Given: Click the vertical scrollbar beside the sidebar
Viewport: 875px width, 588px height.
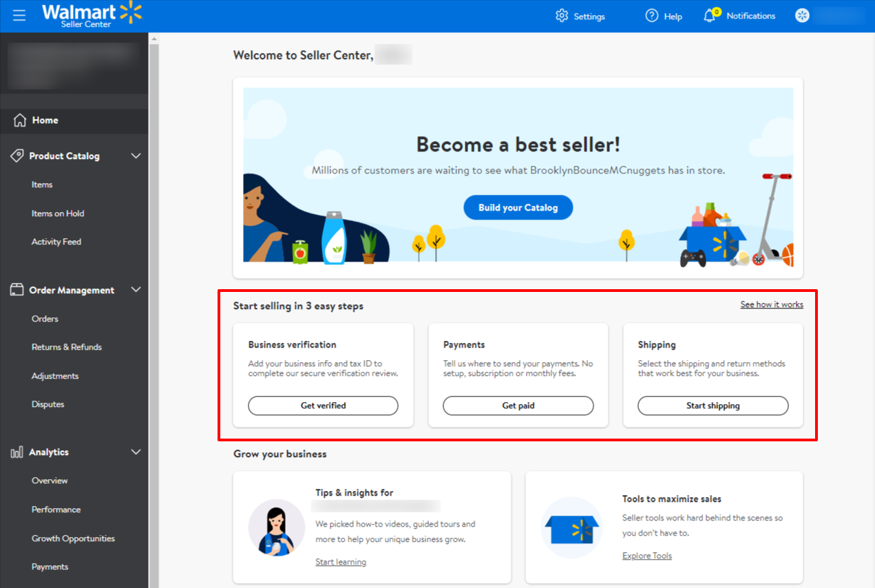Looking at the screenshot, I should 154,275.
